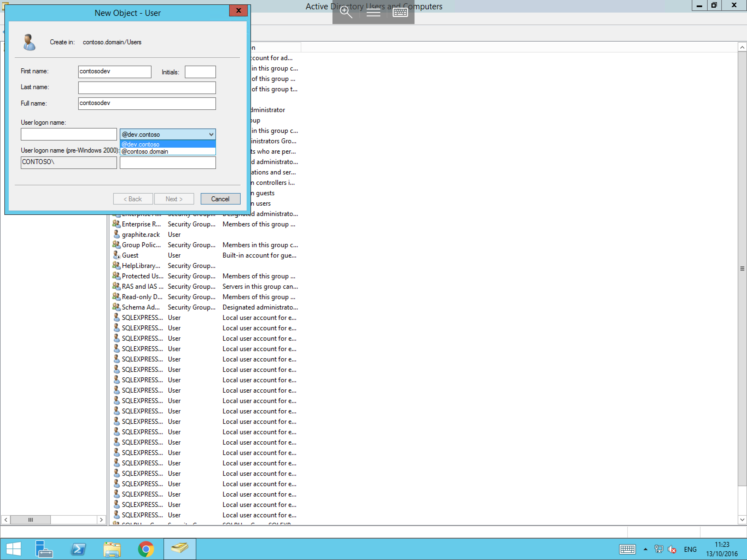Click the Security Group... type in the HelpLibrary row
Viewport: 747px width, 560px height.
tap(191, 266)
